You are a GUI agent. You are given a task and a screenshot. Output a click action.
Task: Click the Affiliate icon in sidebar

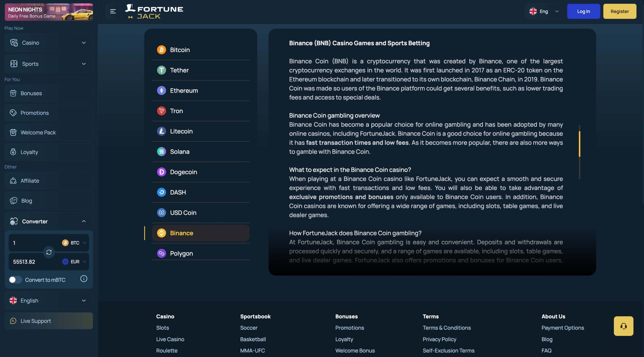pyautogui.click(x=13, y=181)
